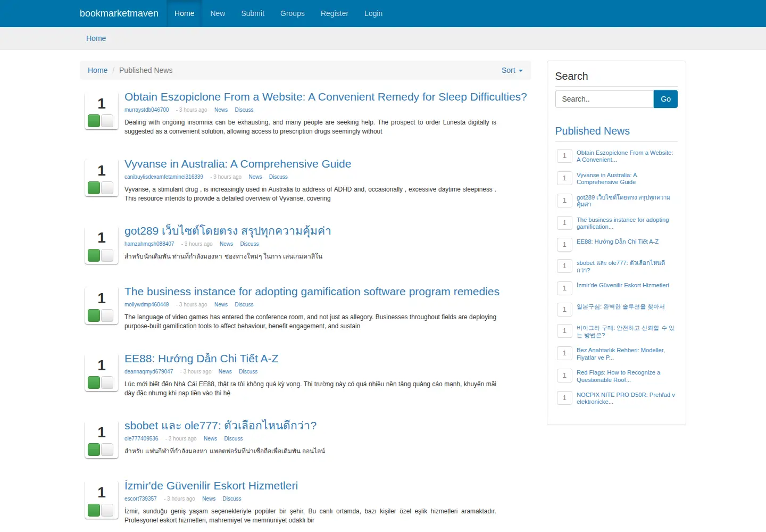This screenshot has width=766, height=532.
Task: Open the Groups nav item
Action: tap(293, 13)
